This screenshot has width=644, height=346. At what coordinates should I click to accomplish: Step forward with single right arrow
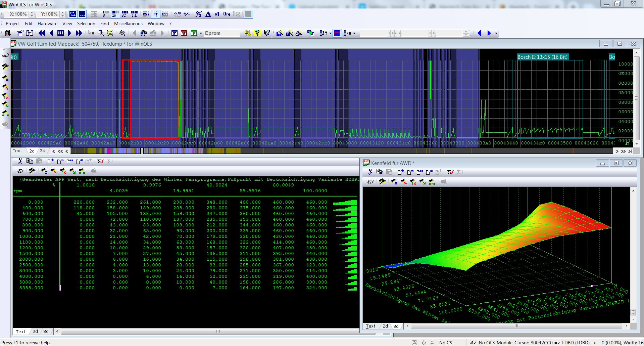coord(70,33)
